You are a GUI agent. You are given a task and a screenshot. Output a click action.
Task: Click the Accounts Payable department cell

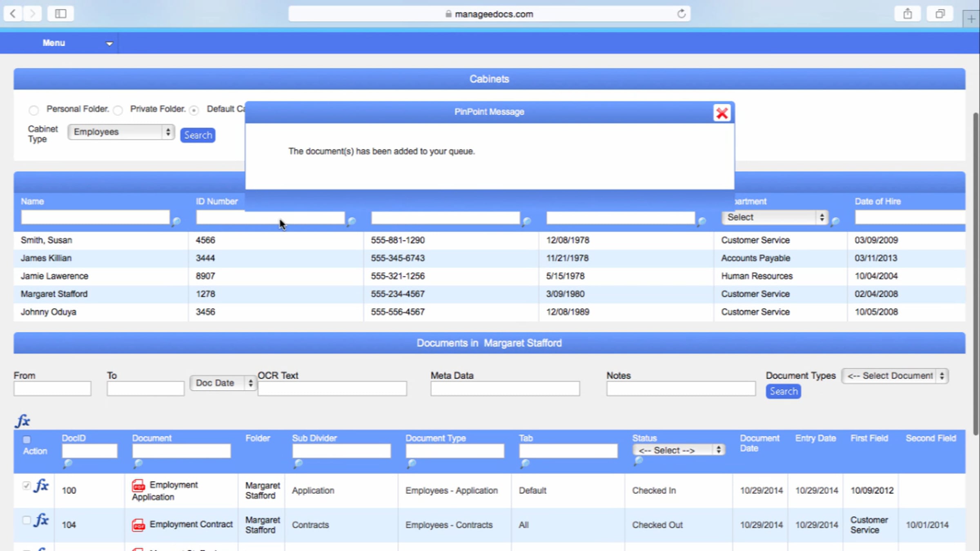coord(755,258)
